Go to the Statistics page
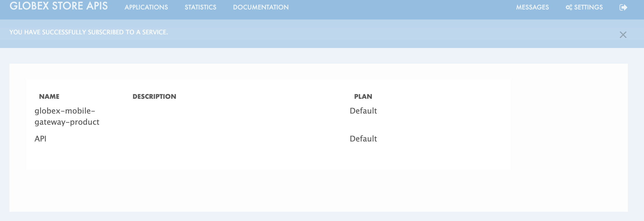The image size is (644, 221). (201, 7)
